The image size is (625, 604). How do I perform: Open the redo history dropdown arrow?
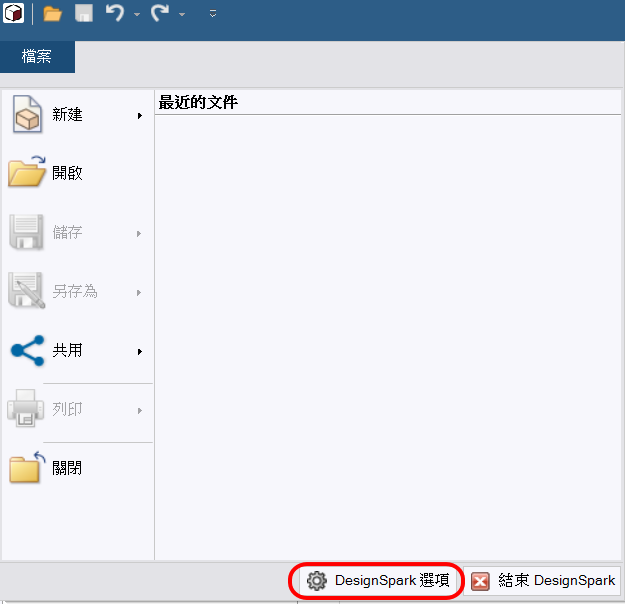coord(182,14)
